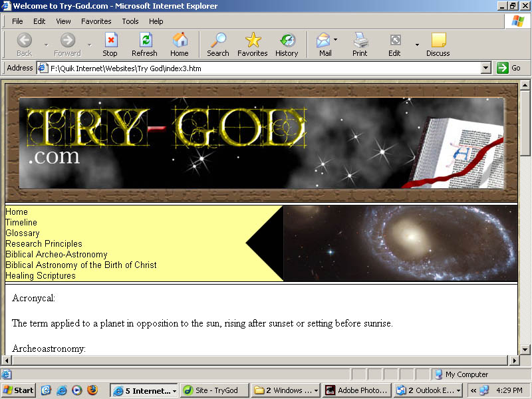
Task: Show the Favorites pane from the toolbar
Action: click(x=253, y=45)
